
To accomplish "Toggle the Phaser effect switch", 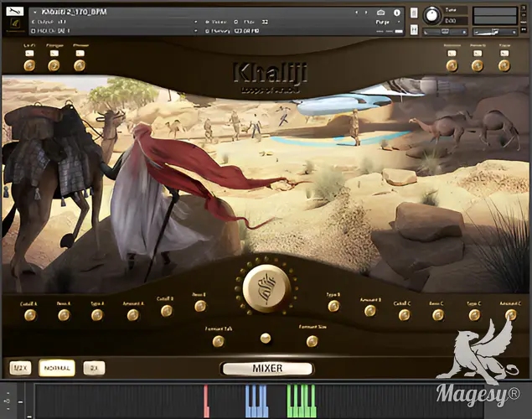I will pyautogui.click(x=80, y=54).
